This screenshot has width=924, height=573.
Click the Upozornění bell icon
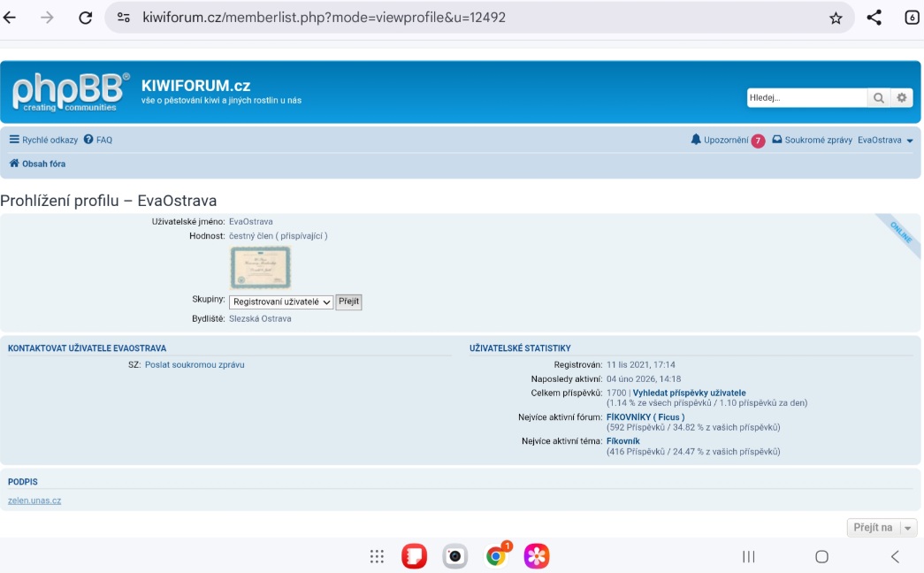[696, 140]
